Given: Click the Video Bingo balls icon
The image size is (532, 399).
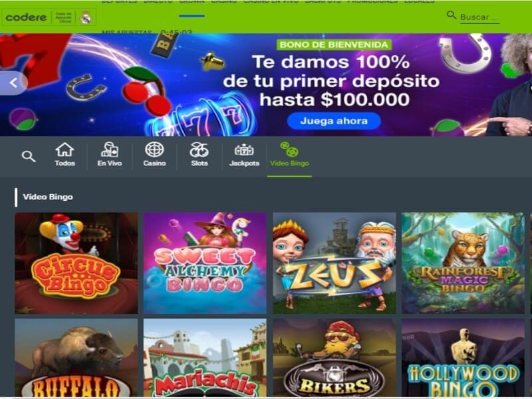Looking at the screenshot, I should (289, 150).
